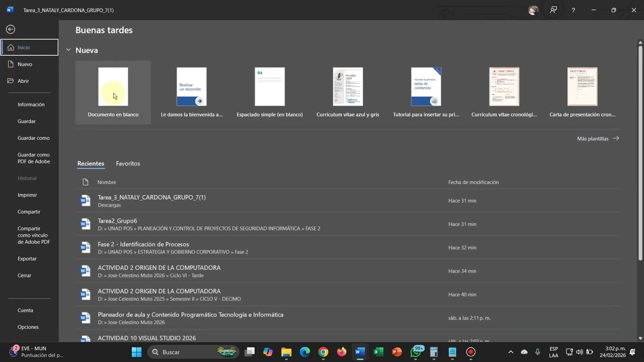Open Tutorial para insertar tabla de contenido
644x362 pixels.
[x=426, y=93]
